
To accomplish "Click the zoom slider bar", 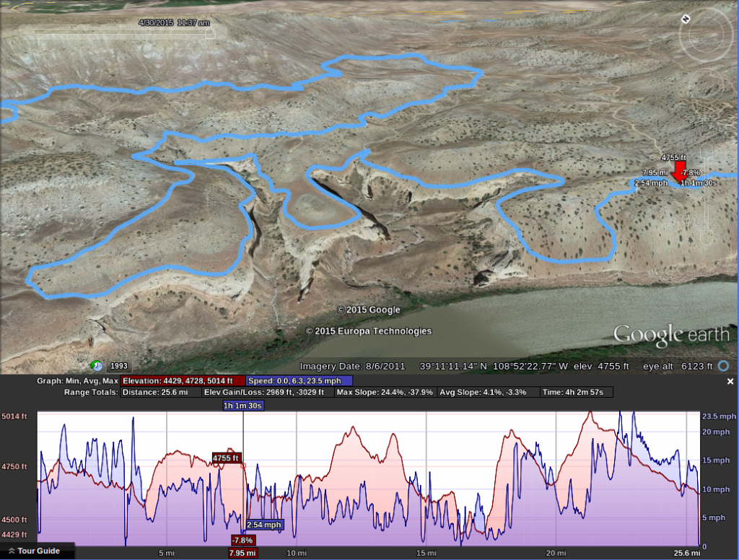I will pyautogui.click(x=706, y=195).
